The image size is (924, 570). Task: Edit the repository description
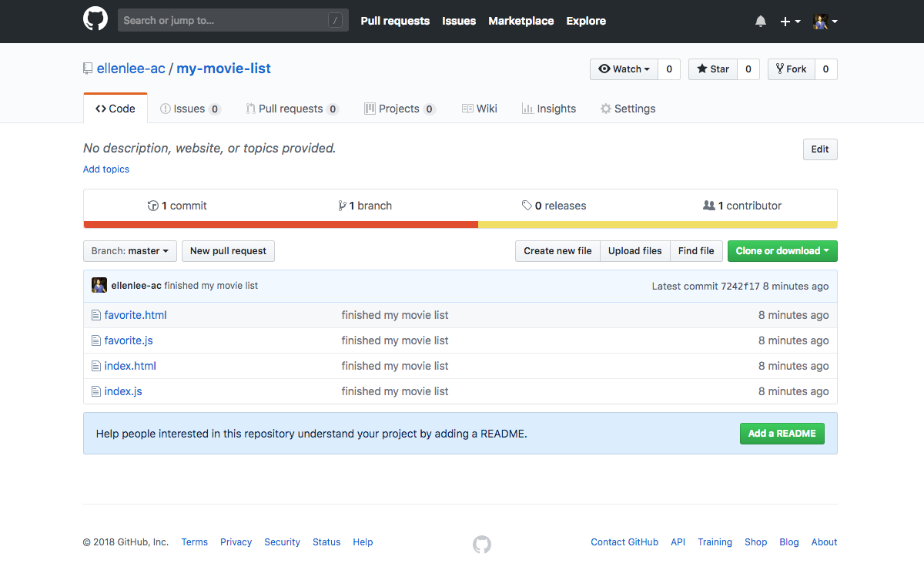pos(820,149)
